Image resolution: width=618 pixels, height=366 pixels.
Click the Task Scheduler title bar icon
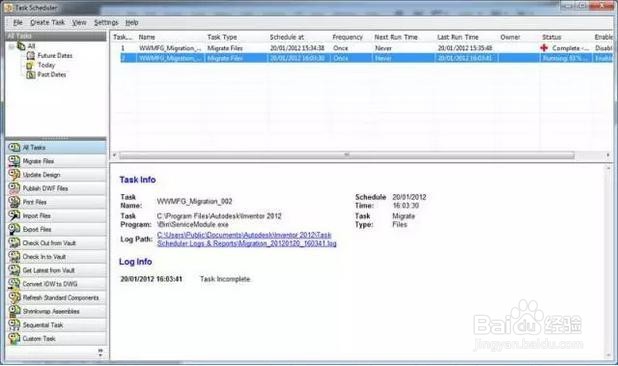(x=9, y=7)
